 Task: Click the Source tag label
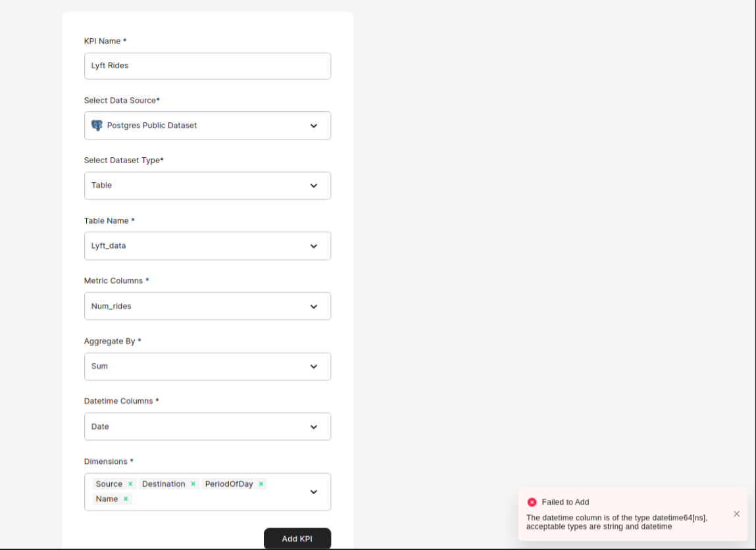[109, 484]
